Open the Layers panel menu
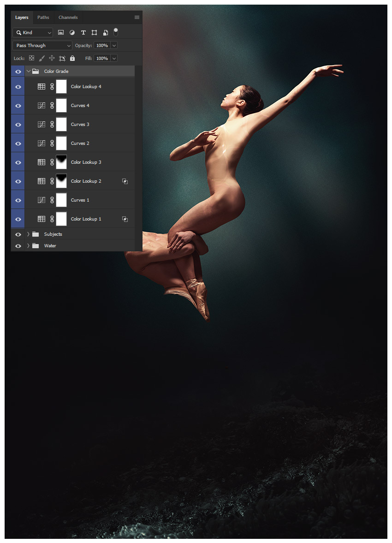 137,18
